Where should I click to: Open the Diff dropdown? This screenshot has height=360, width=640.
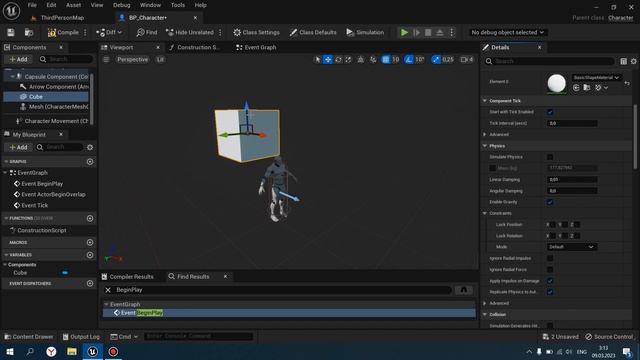tap(109, 32)
